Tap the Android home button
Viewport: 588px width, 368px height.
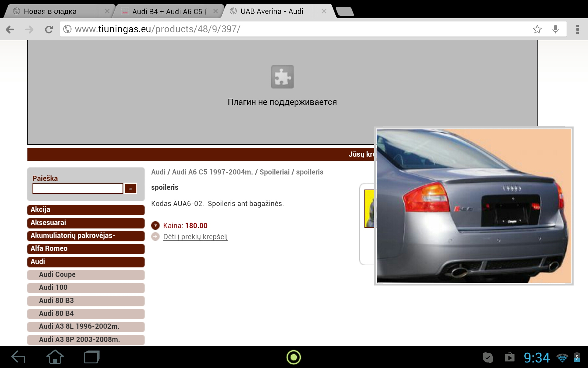(x=55, y=357)
